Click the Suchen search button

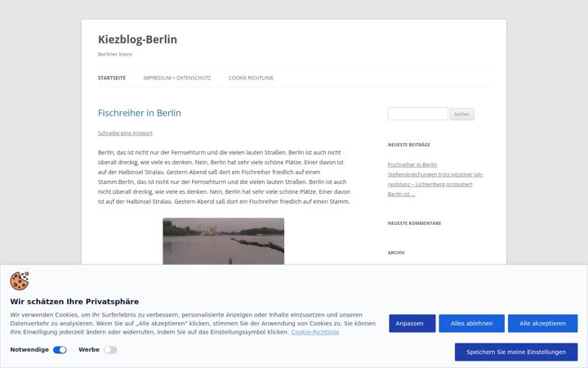point(462,114)
